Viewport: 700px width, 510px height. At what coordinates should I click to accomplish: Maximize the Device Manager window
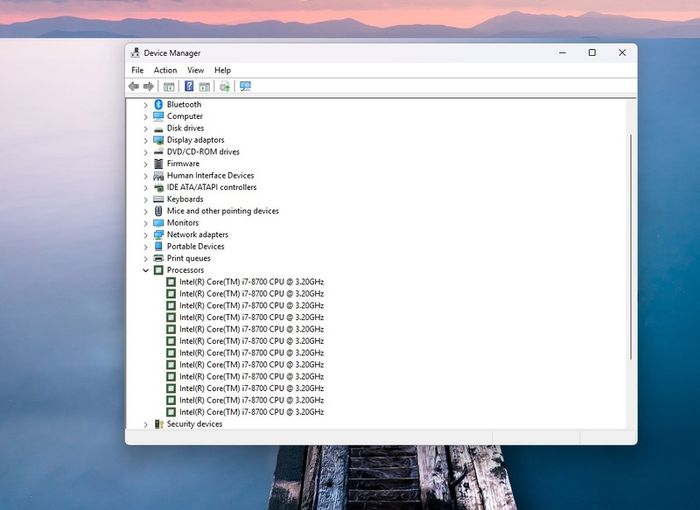click(592, 53)
